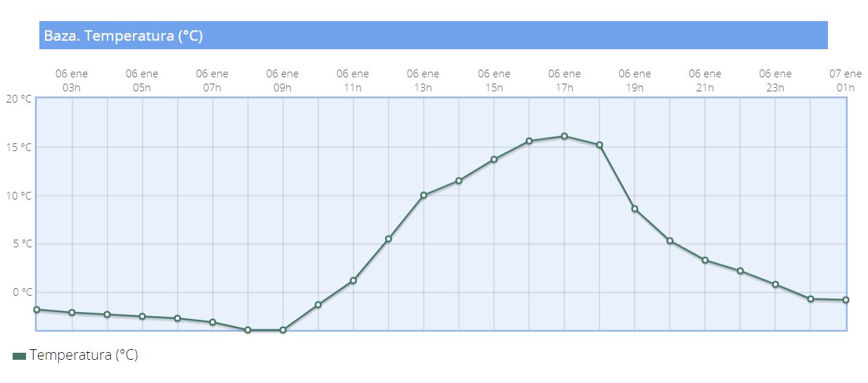The height and width of the screenshot is (383, 868).
Task: Click the green Temperatura legend color swatch
Action: click(x=19, y=356)
